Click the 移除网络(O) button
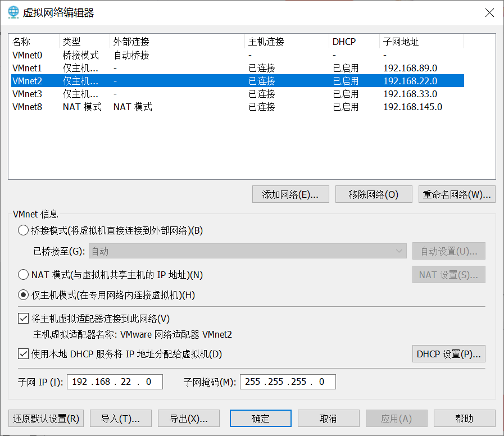Screen dimensions: 504x436 click(x=374, y=194)
